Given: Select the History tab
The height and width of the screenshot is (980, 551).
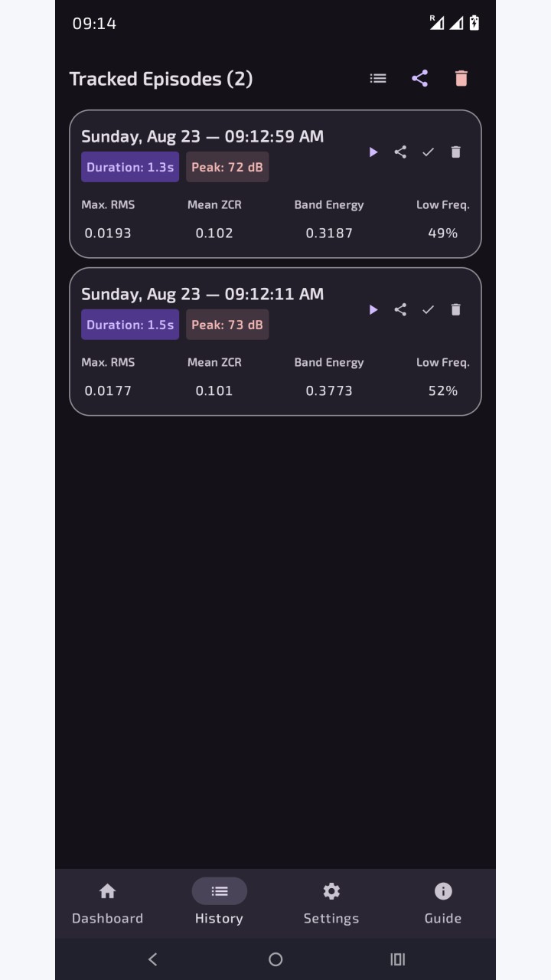Looking at the screenshot, I should coord(220,903).
